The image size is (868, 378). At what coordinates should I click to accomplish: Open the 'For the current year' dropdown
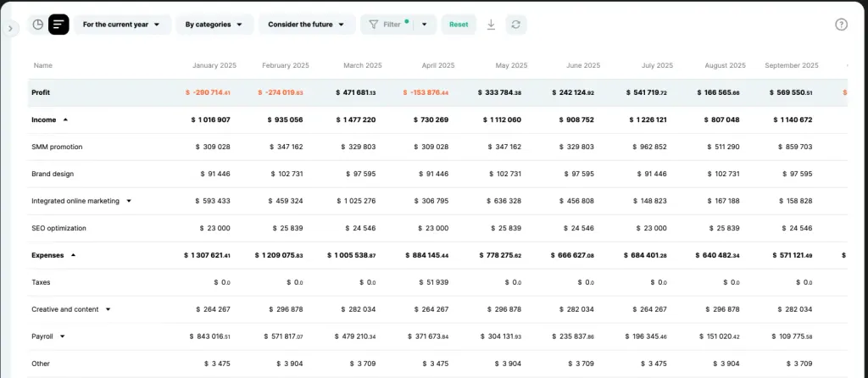tap(122, 25)
